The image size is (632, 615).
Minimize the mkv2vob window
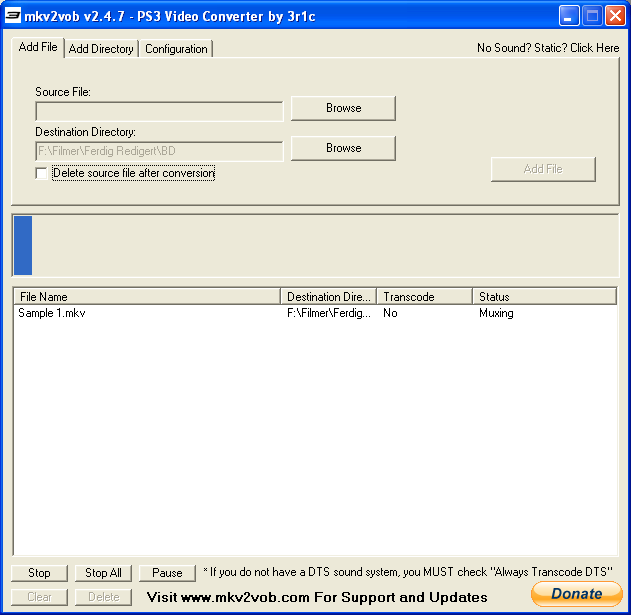pos(569,16)
